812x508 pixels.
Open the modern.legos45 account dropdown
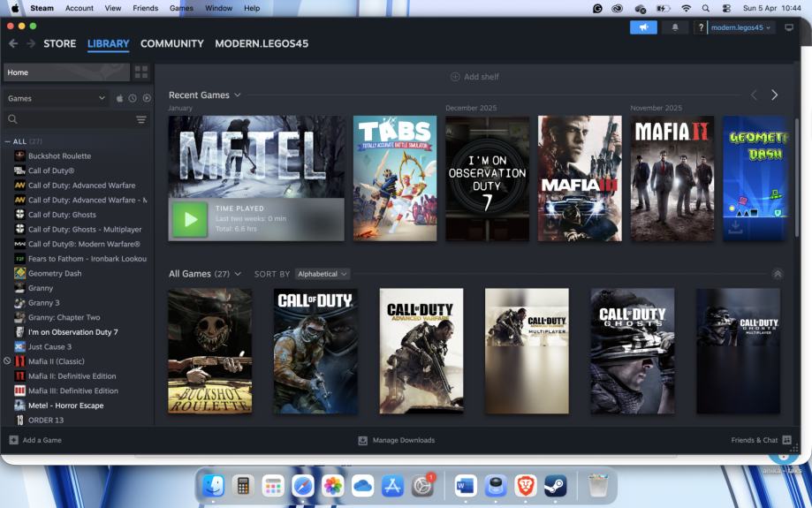coord(740,27)
